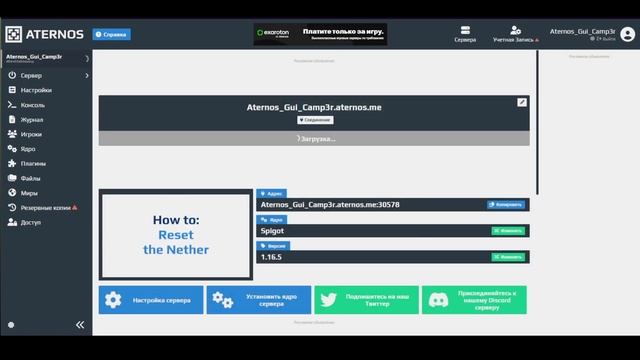The image size is (640, 360).
Task: Click Изменить button beside Spigot
Action: click(508, 231)
